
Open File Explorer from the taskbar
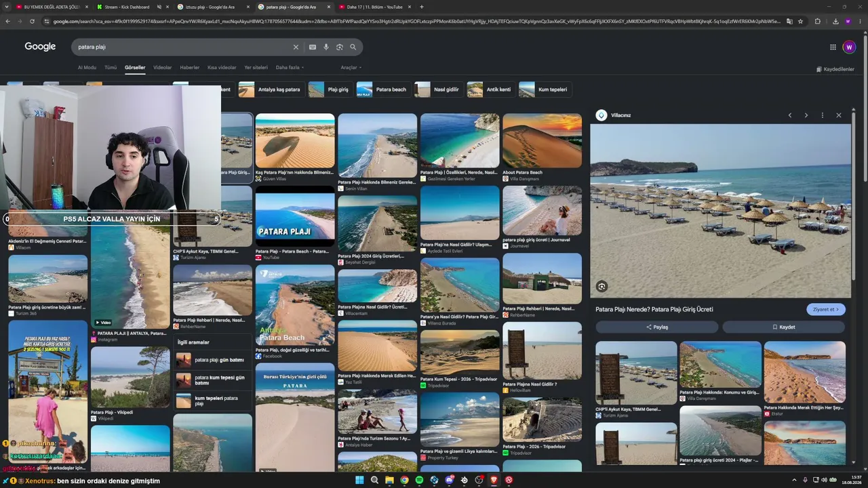click(x=389, y=480)
